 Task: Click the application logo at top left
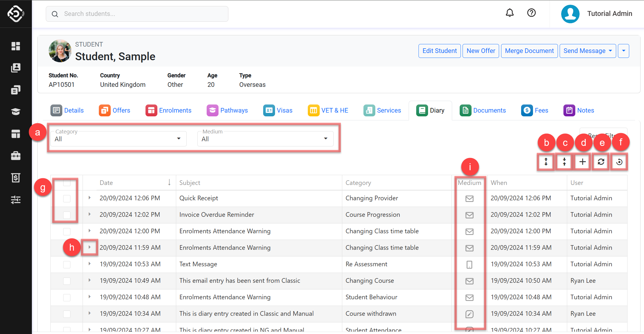click(x=16, y=14)
